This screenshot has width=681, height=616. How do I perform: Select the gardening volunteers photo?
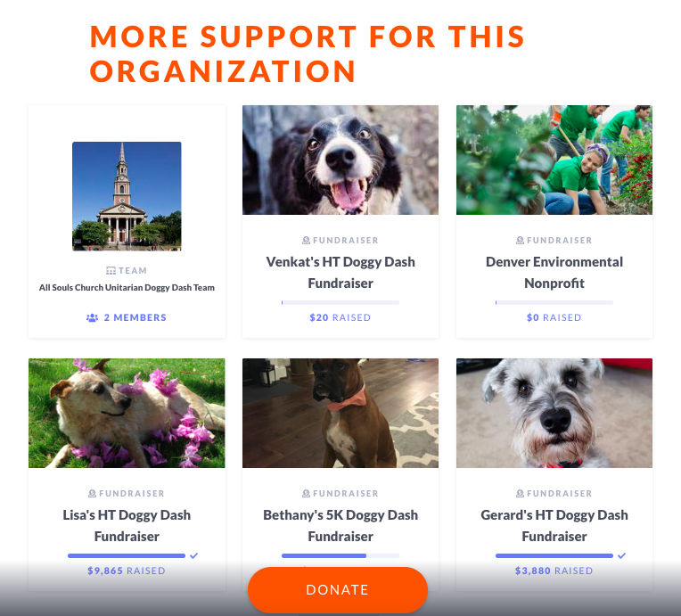(x=554, y=160)
